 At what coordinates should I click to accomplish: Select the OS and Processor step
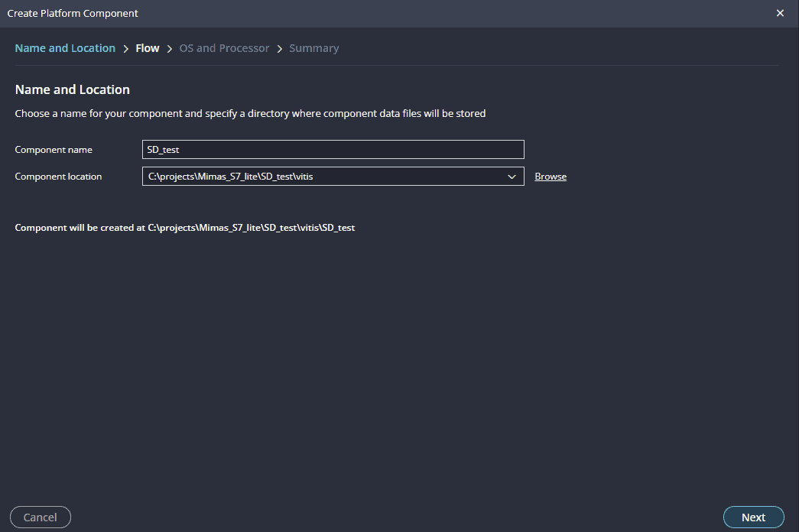tap(224, 48)
